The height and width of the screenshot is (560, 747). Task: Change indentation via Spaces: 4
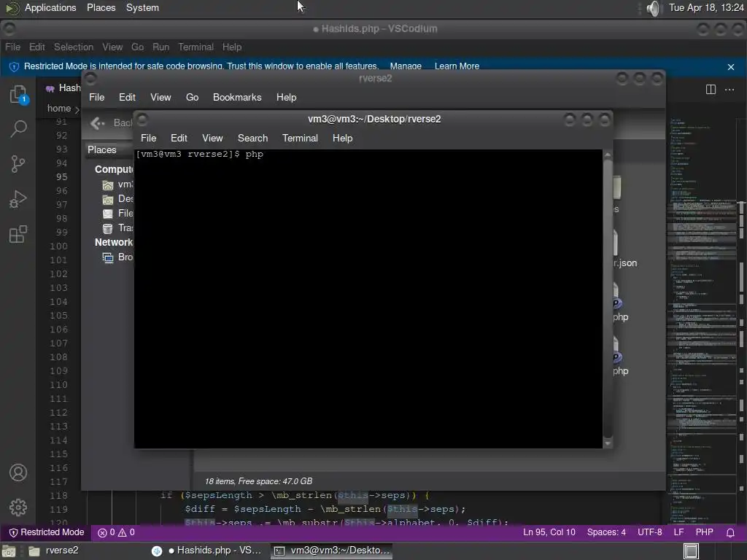606,532
